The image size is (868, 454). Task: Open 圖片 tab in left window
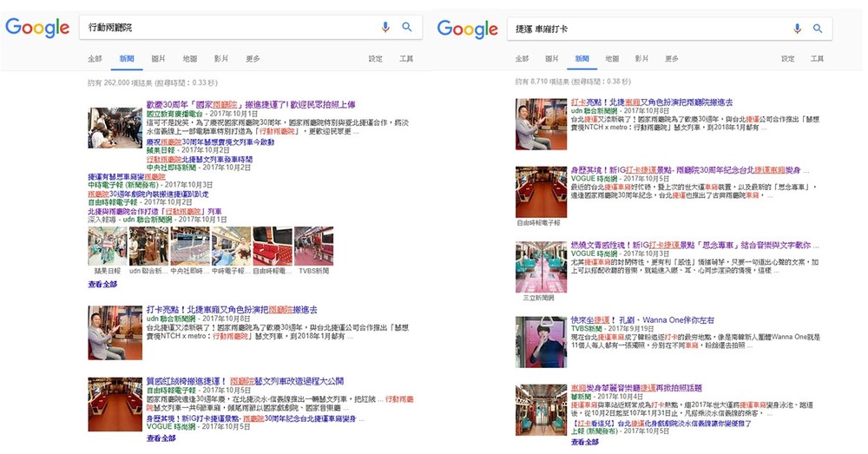pyautogui.click(x=158, y=59)
